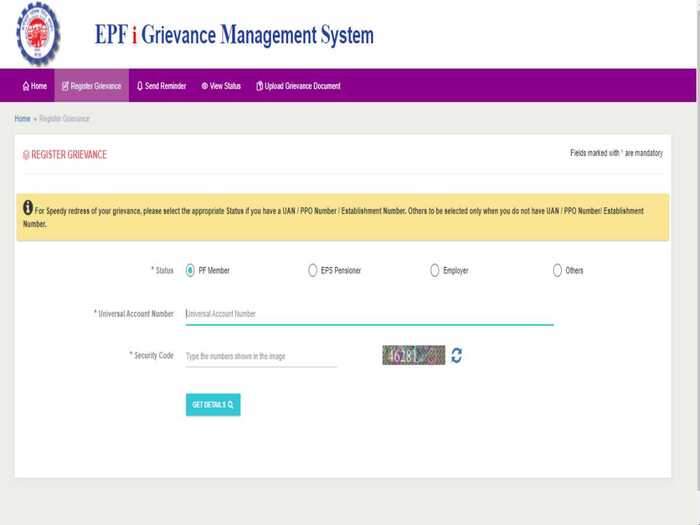The image size is (700, 525).
Task: Open the View Status menu item
Action: (221, 86)
